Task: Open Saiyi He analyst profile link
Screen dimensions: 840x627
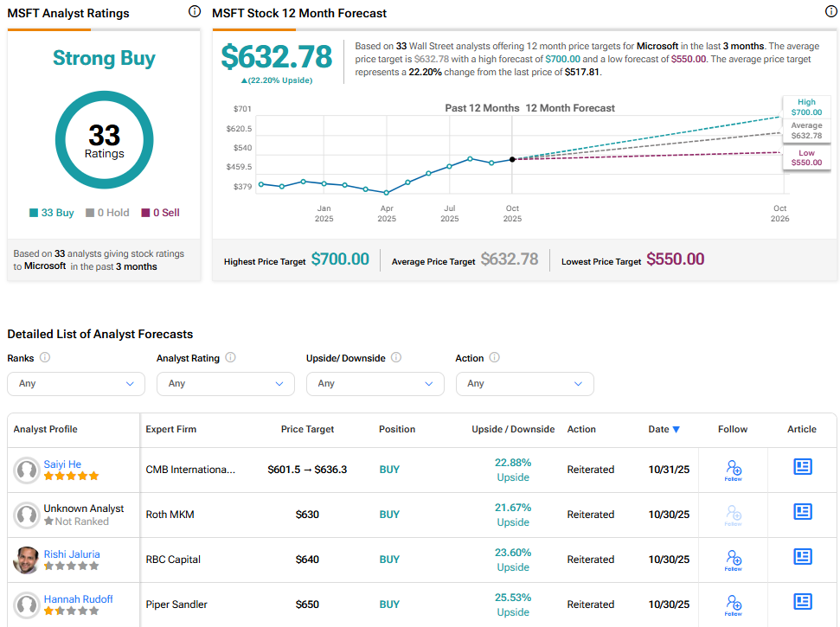Action: (x=62, y=464)
